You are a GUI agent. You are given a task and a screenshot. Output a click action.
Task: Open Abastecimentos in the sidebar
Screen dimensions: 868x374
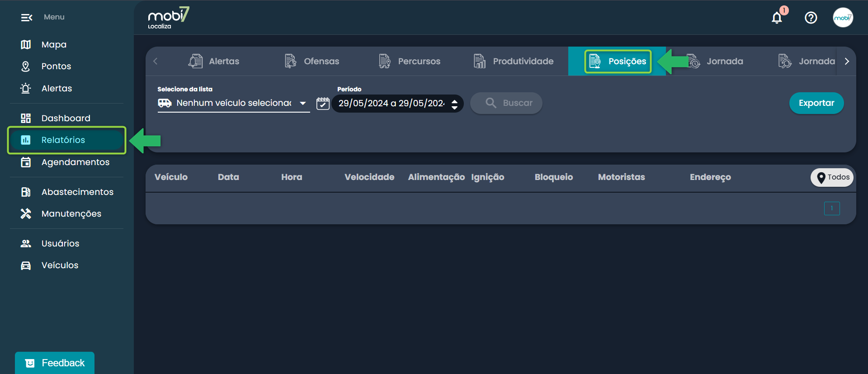coord(77,192)
